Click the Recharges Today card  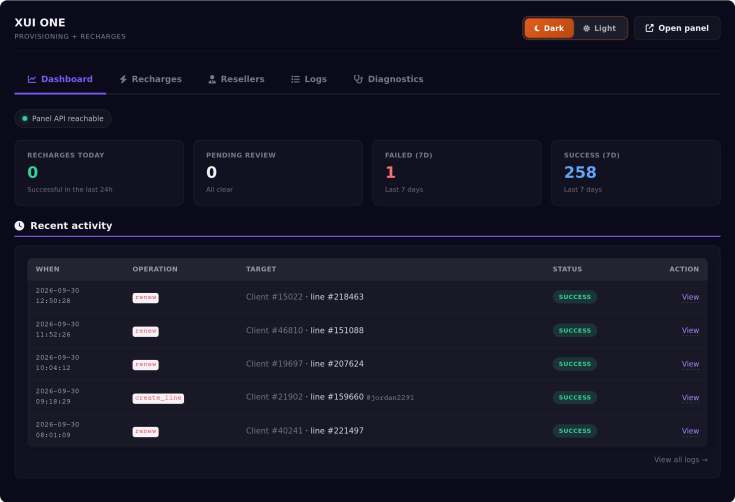click(99, 173)
